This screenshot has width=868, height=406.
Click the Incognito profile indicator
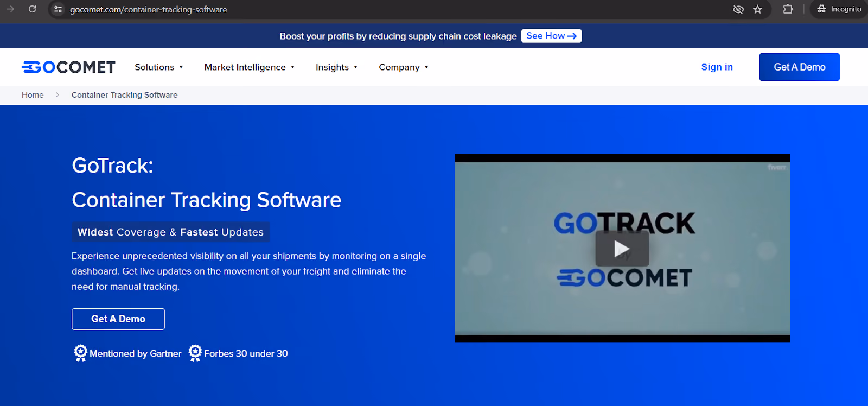click(x=839, y=9)
